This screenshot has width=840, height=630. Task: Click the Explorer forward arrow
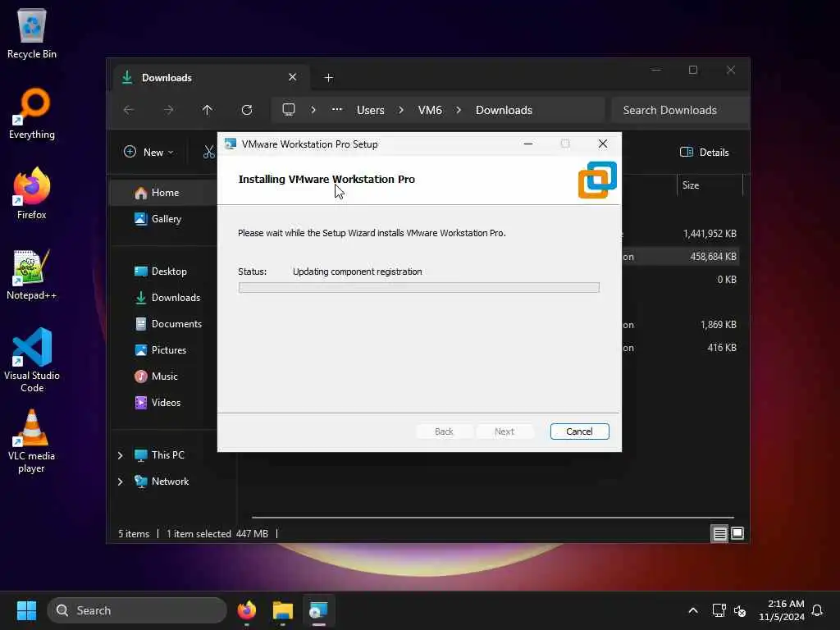click(168, 110)
